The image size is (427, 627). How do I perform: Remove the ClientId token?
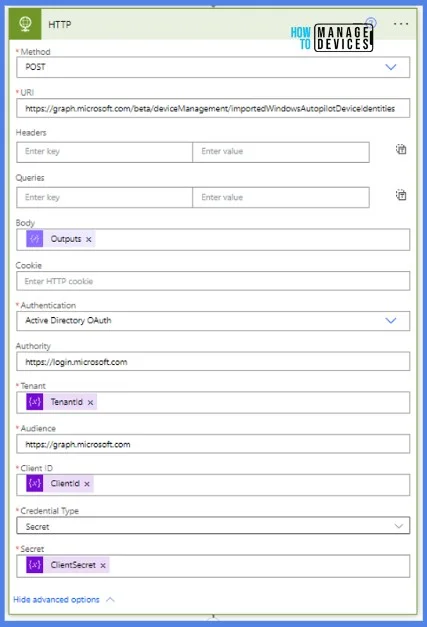(x=87, y=484)
